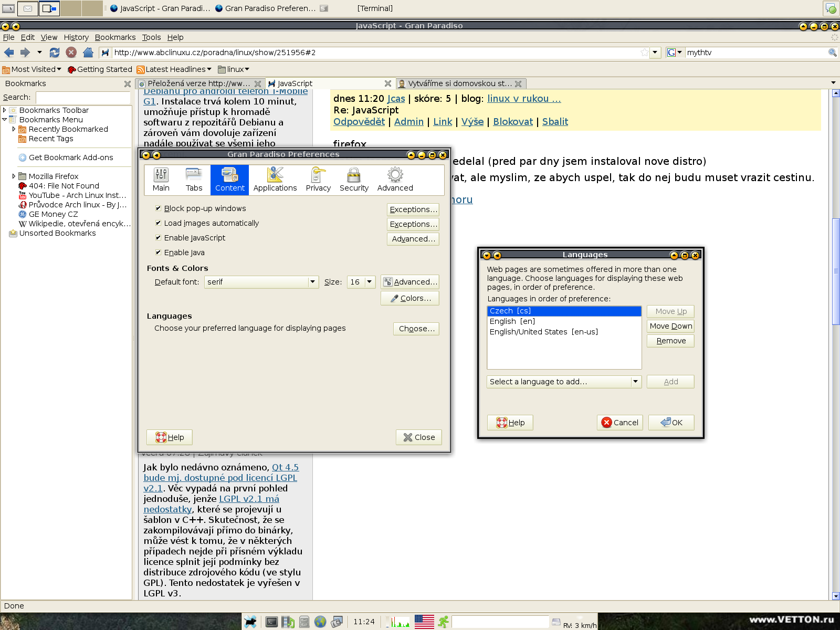Select English/United States [en-us] entry
The width and height of the screenshot is (840, 630).
pos(564,332)
